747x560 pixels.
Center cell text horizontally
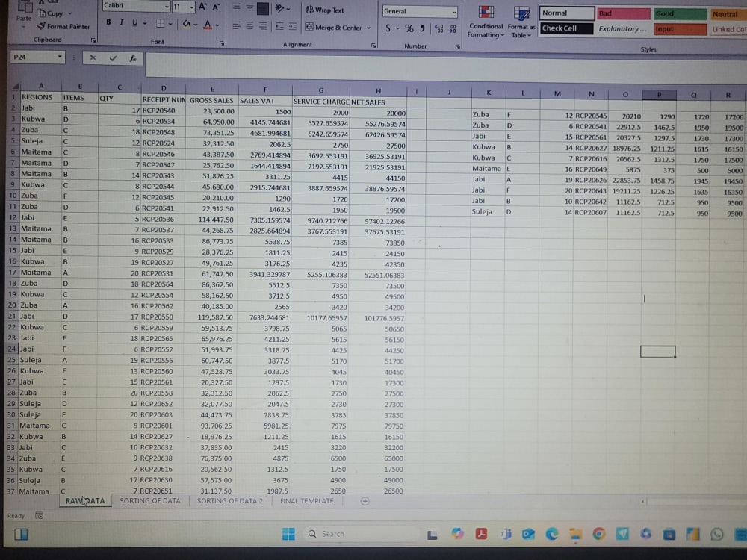click(x=249, y=25)
